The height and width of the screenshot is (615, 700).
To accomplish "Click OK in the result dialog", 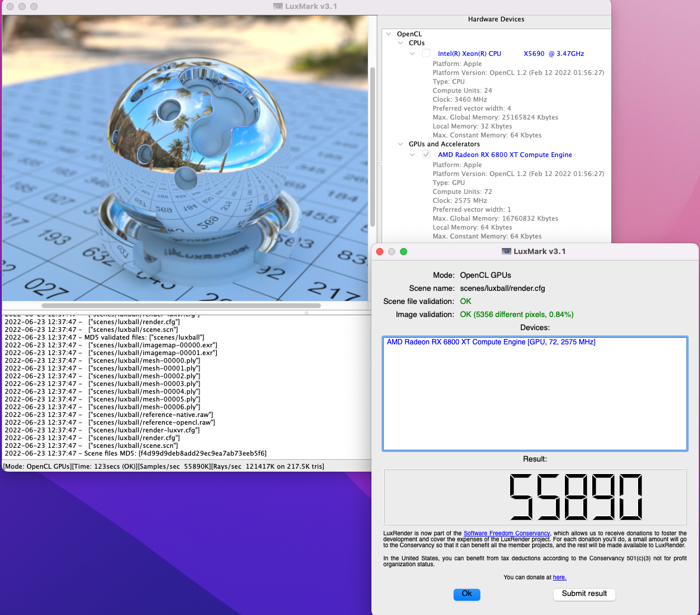I will pyautogui.click(x=467, y=594).
